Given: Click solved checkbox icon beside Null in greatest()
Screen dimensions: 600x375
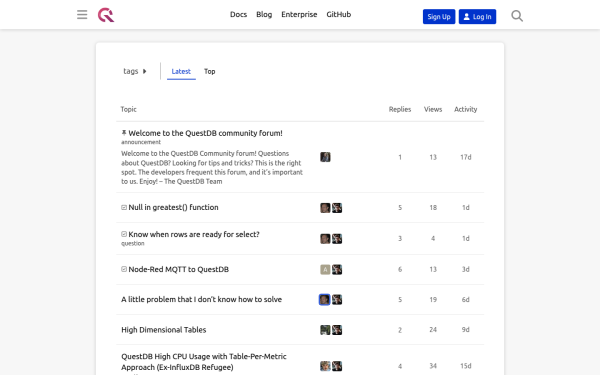Looking at the screenshot, I should [124, 207].
